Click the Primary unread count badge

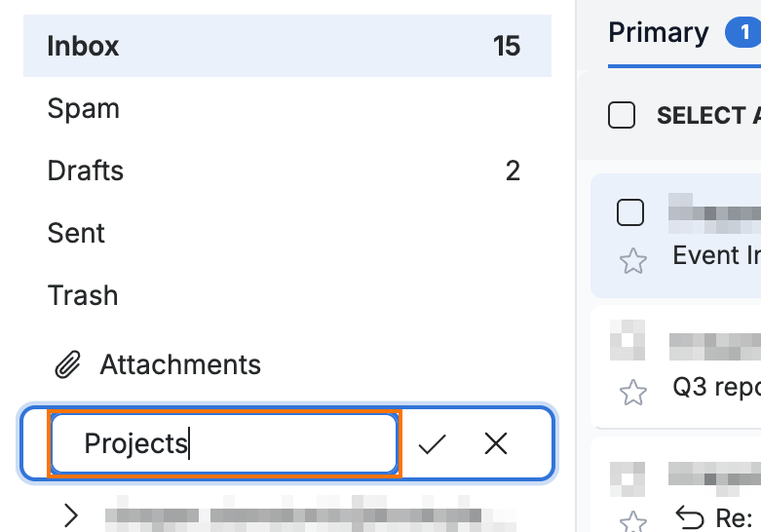click(742, 33)
